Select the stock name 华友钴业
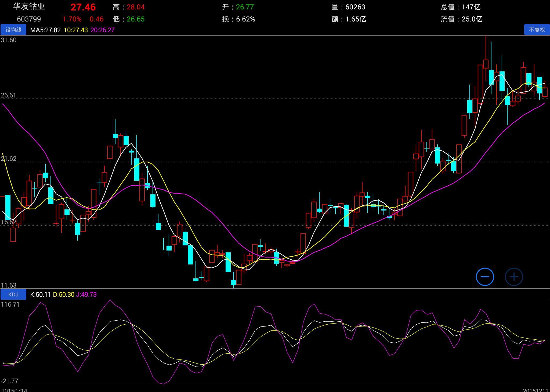Screen dimensions: 550x392 point(29,7)
